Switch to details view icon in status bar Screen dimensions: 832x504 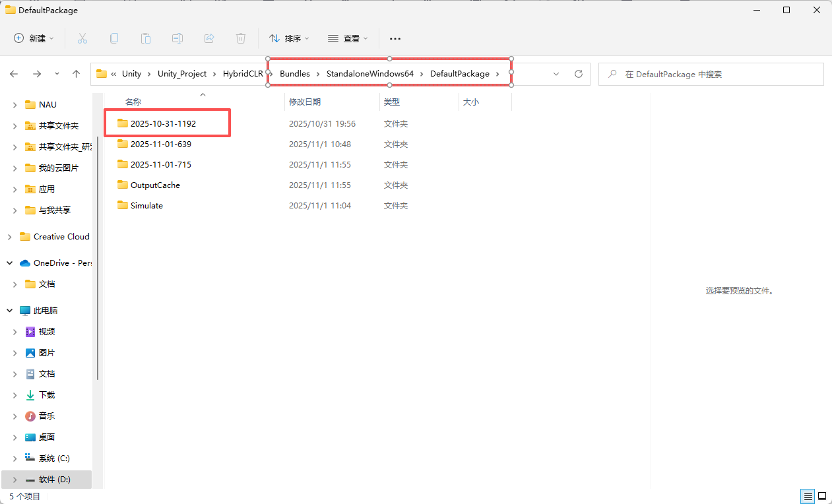808,495
